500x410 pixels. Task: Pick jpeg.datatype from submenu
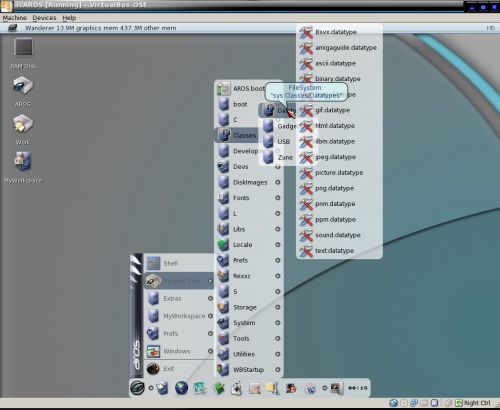click(x=339, y=157)
